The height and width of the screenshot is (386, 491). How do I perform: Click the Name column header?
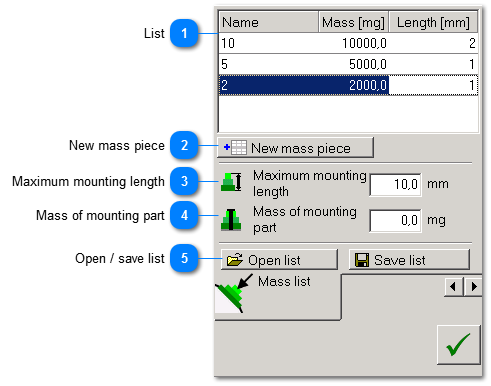click(x=269, y=22)
